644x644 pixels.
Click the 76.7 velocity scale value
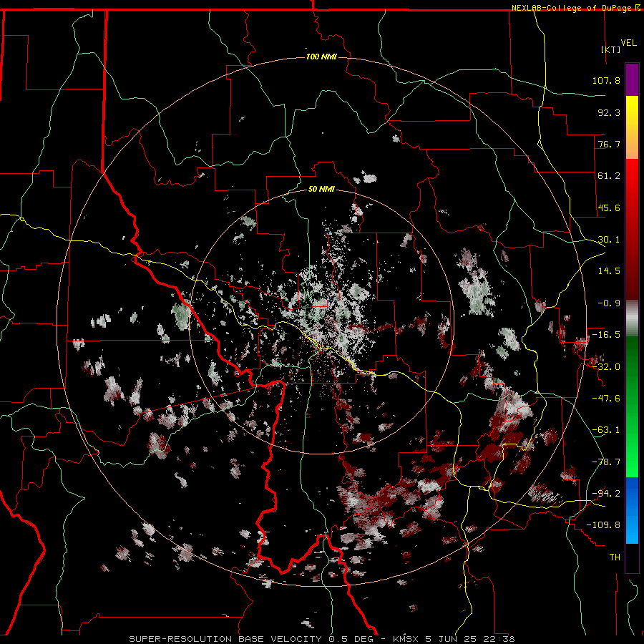click(x=609, y=144)
